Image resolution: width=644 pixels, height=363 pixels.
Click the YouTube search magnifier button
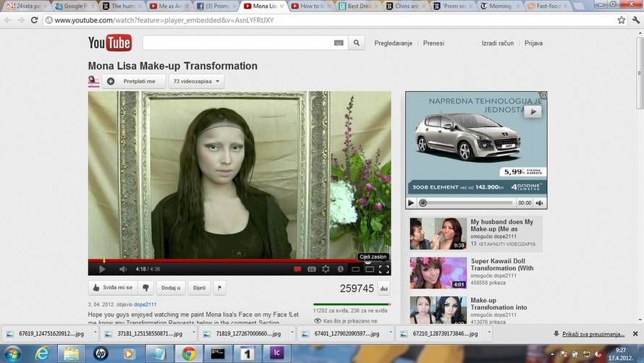pos(356,43)
